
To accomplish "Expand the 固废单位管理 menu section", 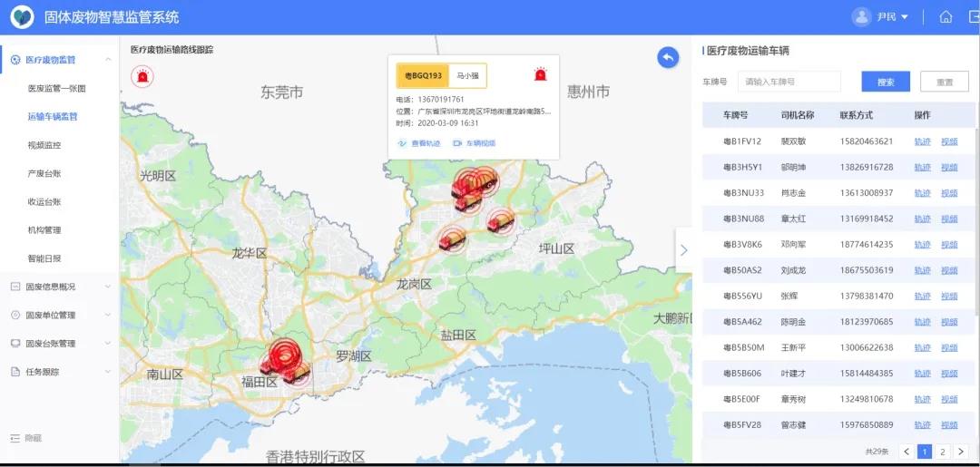I will (x=59, y=316).
